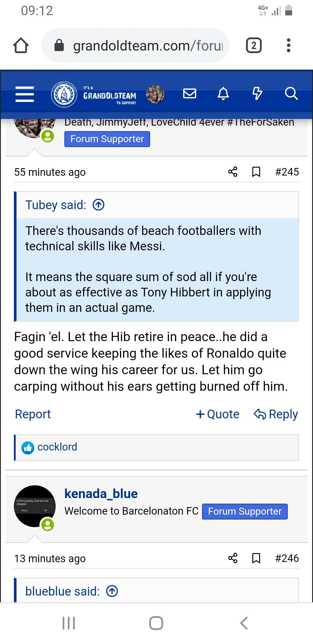This screenshot has width=313, height=644.
Task: Report post #245
Action: 33,414
